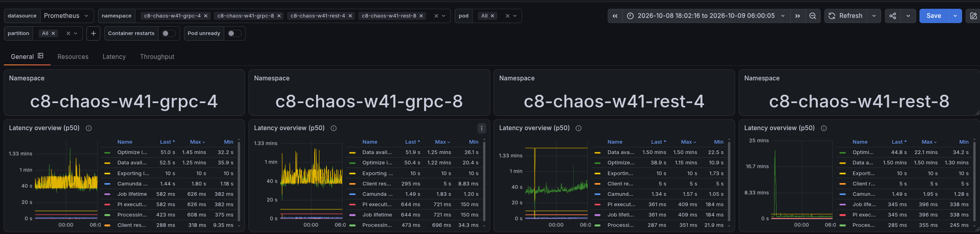Click the Data avail... color swatch in grpc-8 legend
Screen dimensions: 980x234
352,152
